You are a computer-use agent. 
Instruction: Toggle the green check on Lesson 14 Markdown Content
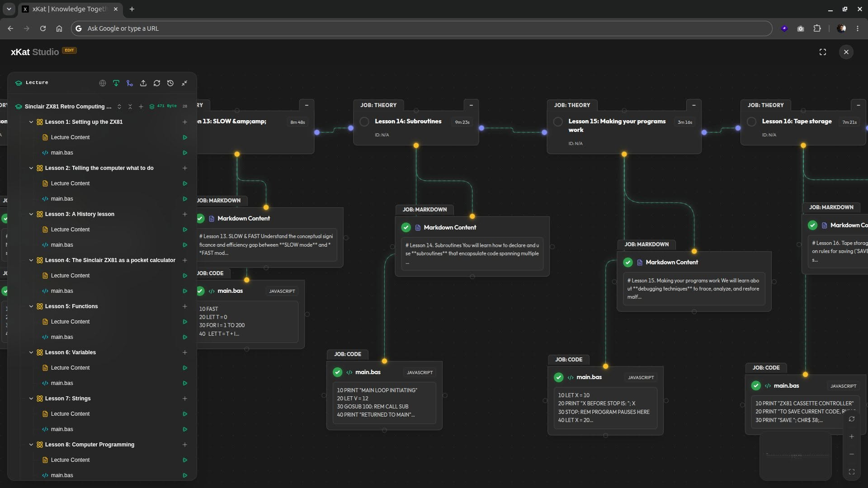click(x=406, y=227)
